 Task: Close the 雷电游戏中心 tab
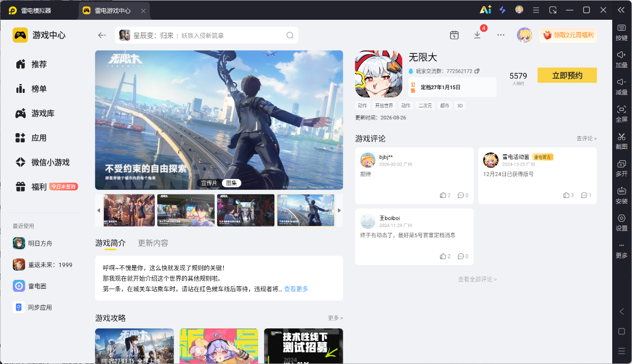tap(143, 10)
